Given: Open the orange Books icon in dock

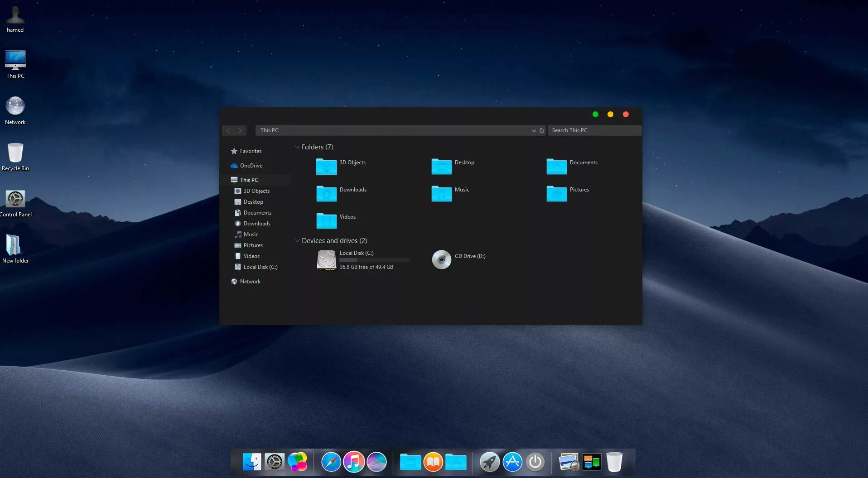Looking at the screenshot, I should point(433,462).
